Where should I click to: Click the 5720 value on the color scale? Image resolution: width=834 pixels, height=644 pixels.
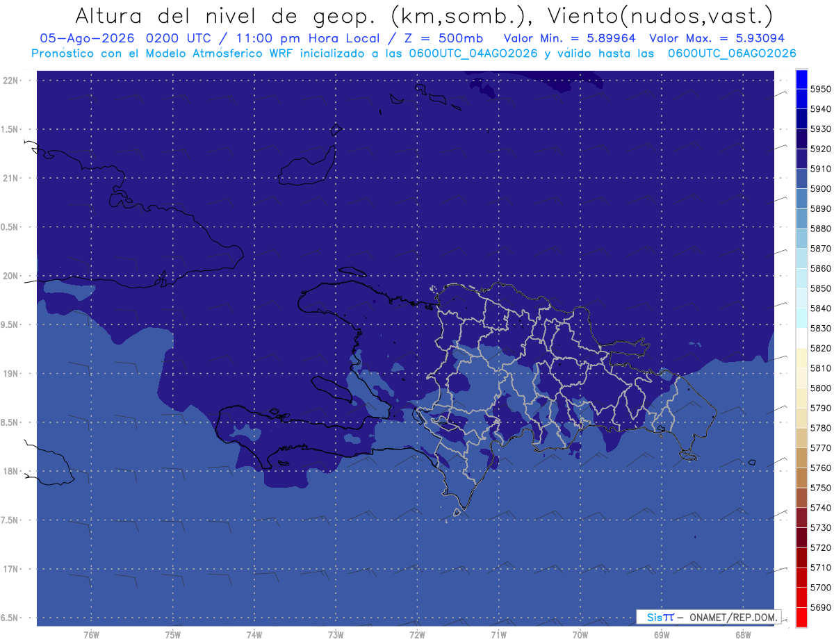pyautogui.click(x=820, y=547)
